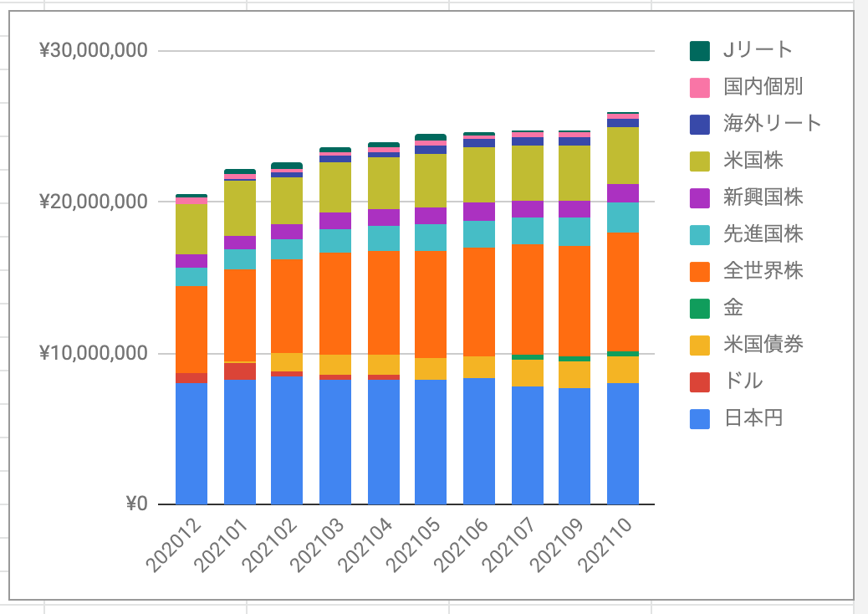The image size is (868, 614).
Task: Click the 米国債券 legend label
Action: coord(763,345)
